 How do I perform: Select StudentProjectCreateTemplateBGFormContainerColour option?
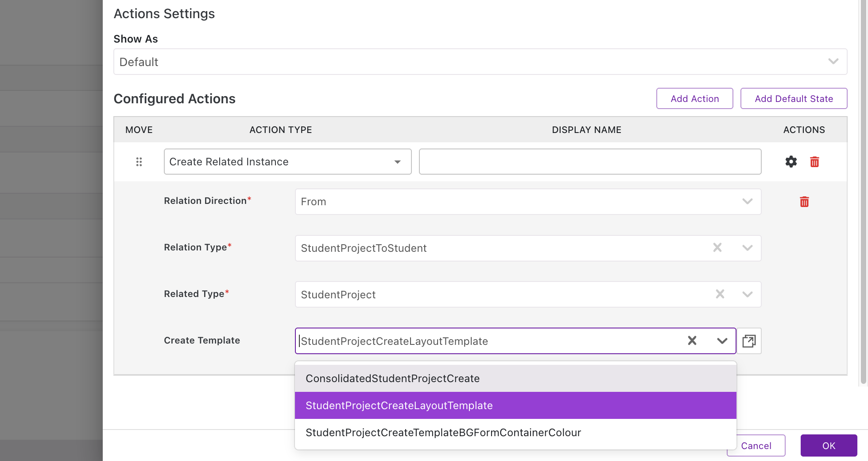click(x=515, y=433)
